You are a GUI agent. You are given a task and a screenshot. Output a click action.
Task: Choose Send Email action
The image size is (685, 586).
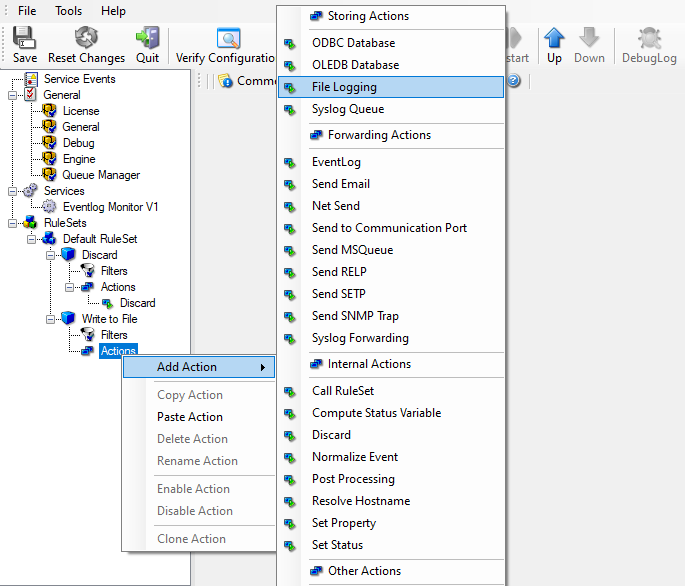pos(340,184)
